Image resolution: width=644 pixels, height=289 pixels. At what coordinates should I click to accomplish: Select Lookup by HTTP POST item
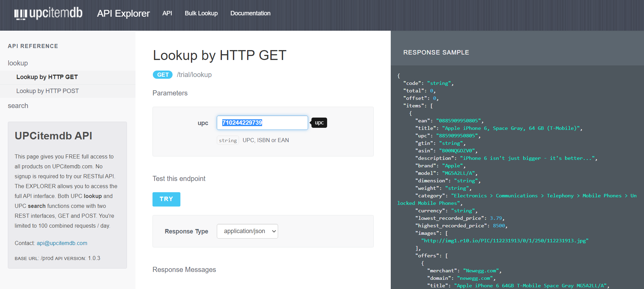point(48,91)
